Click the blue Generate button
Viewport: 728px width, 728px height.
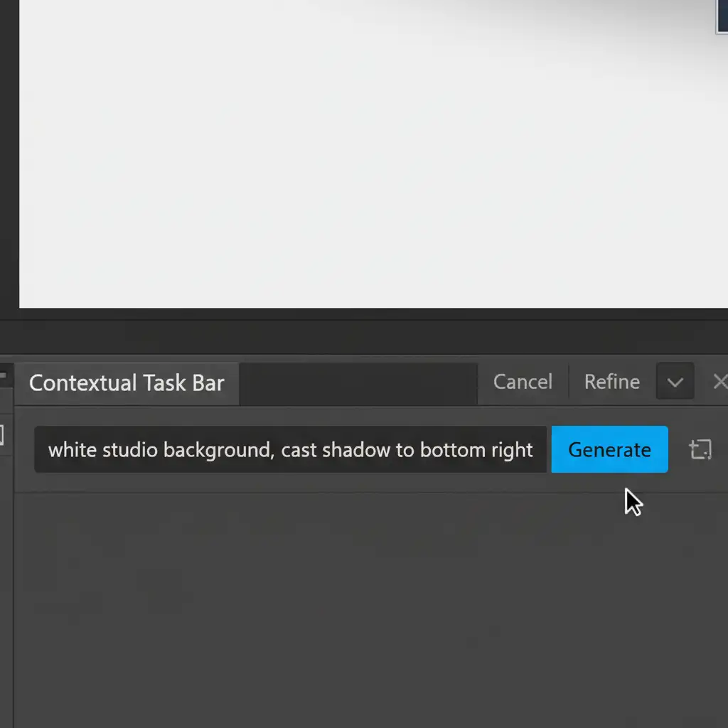point(609,449)
